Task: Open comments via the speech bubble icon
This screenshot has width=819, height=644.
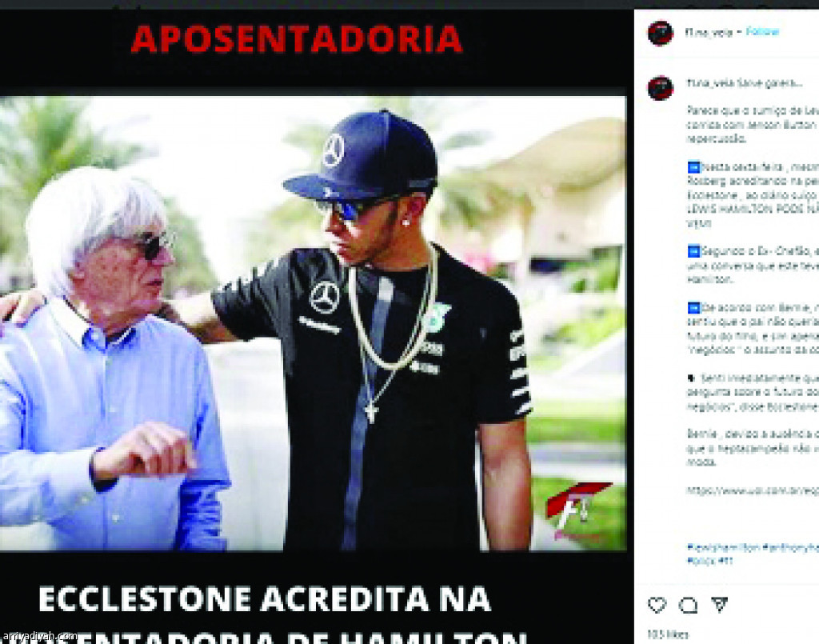Action: coord(688,606)
